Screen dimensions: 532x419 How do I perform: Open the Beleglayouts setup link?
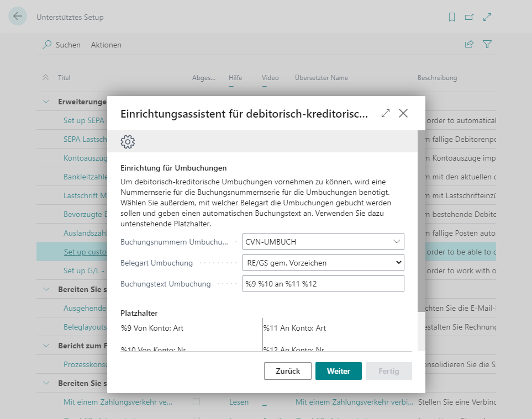click(x=85, y=327)
